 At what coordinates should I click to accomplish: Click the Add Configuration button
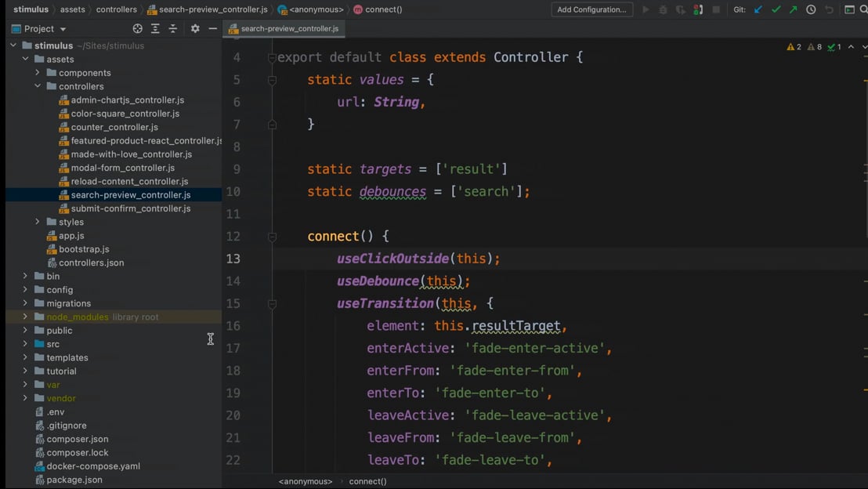point(591,9)
